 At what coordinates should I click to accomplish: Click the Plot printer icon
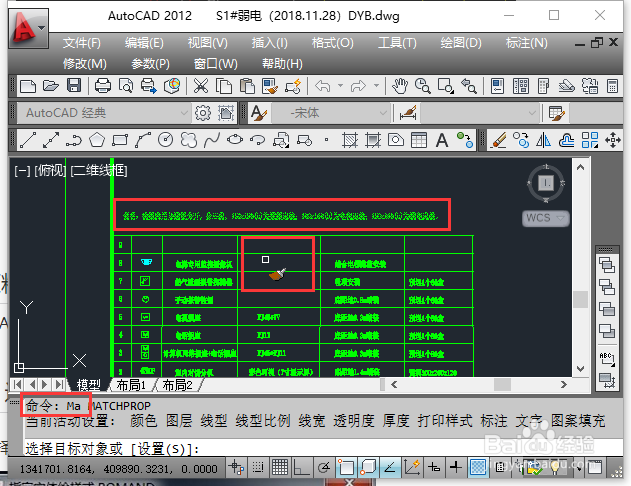coord(103,86)
